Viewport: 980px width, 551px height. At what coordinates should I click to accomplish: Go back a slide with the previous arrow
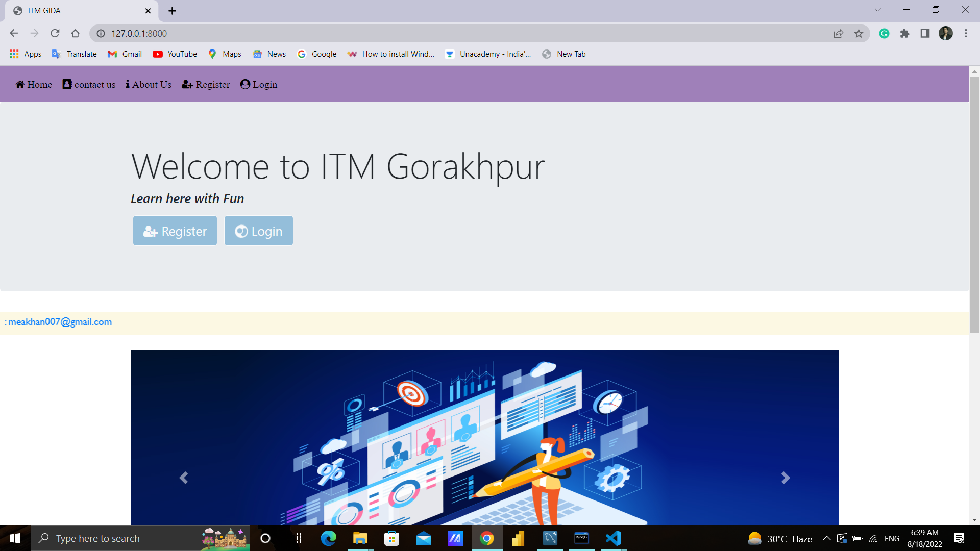pyautogui.click(x=184, y=478)
